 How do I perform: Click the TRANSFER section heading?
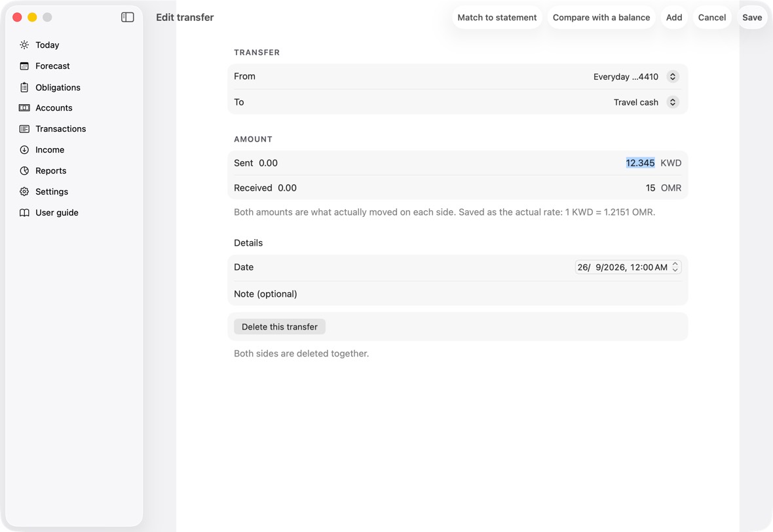coord(257,52)
